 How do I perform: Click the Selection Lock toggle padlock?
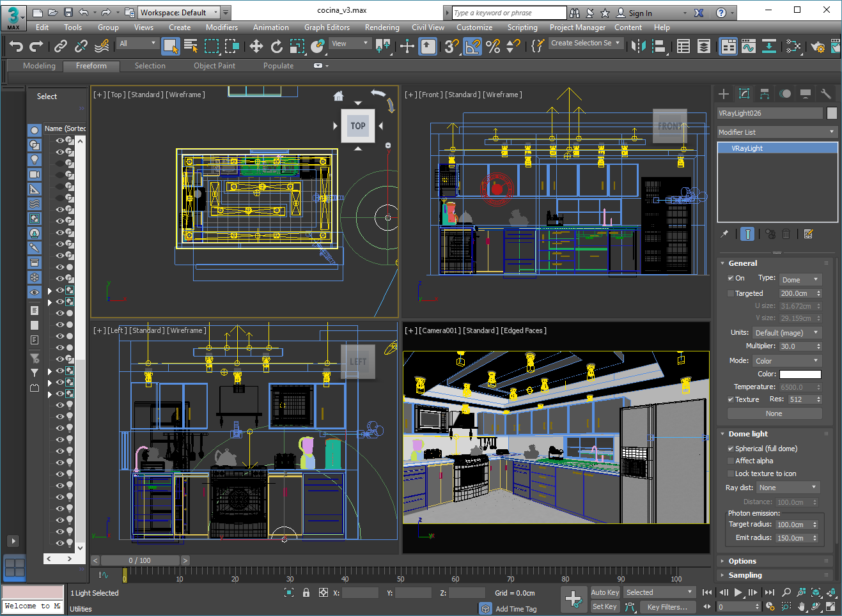(306, 592)
